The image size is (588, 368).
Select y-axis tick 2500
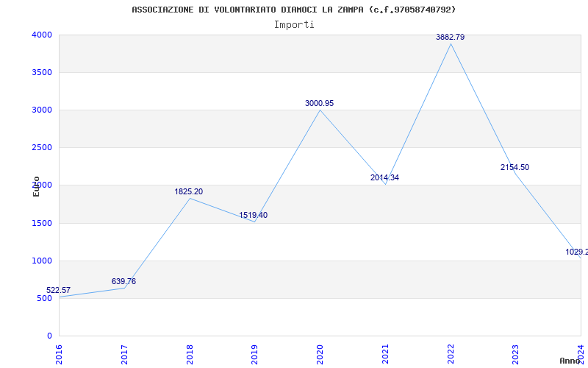point(41,148)
